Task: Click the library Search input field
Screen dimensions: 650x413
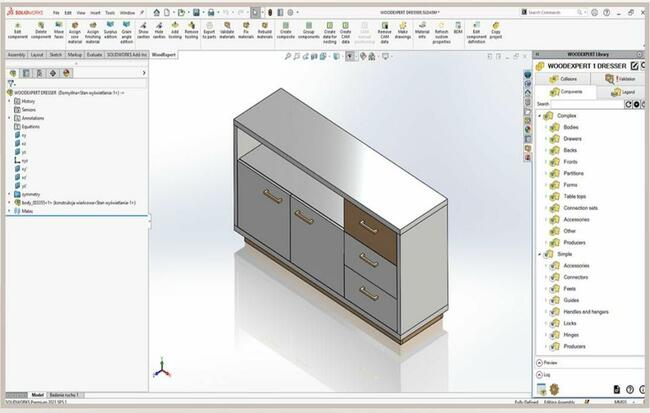Action: (x=587, y=104)
